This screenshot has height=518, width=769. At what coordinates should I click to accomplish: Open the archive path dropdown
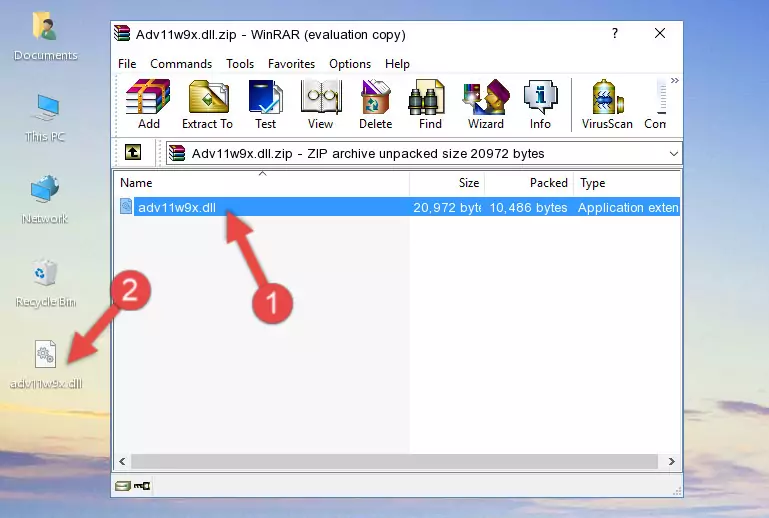[x=674, y=154]
